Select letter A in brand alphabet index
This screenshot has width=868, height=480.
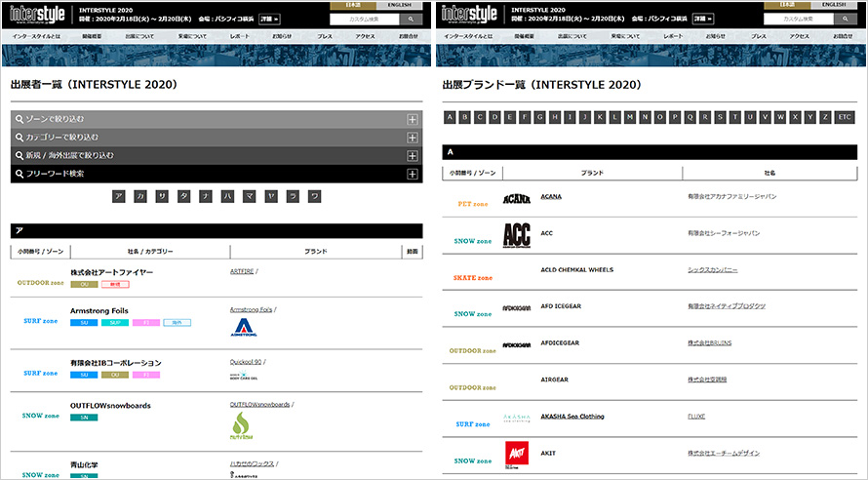pyautogui.click(x=450, y=117)
